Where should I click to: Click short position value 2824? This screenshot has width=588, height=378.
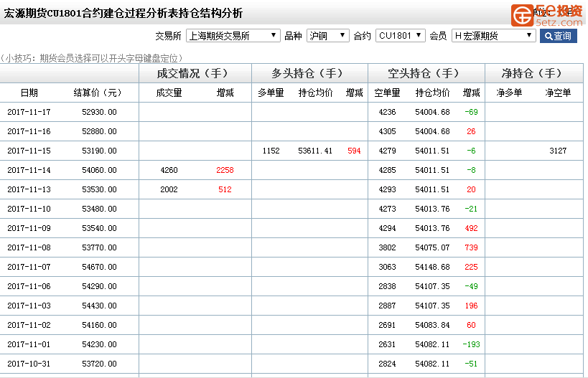click(387, 364)
